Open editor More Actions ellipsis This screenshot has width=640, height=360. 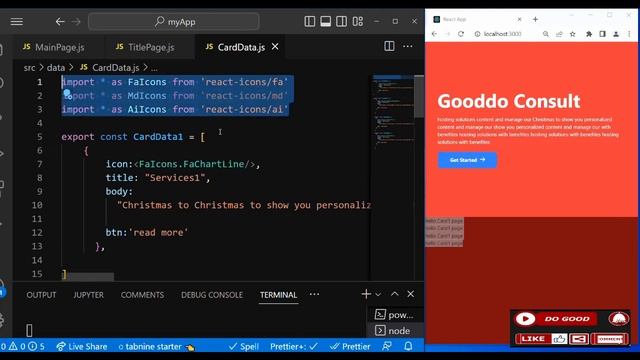pos(408,46)
